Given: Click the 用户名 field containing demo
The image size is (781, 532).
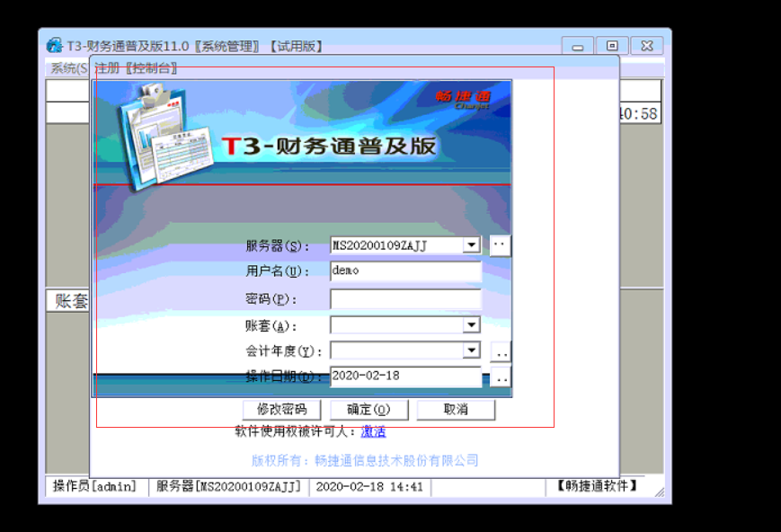Looking at the screenshot, I should (x=405, y=271).
